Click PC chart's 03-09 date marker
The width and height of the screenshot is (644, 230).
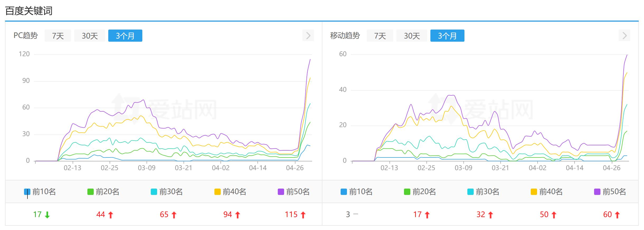(147, 168)
